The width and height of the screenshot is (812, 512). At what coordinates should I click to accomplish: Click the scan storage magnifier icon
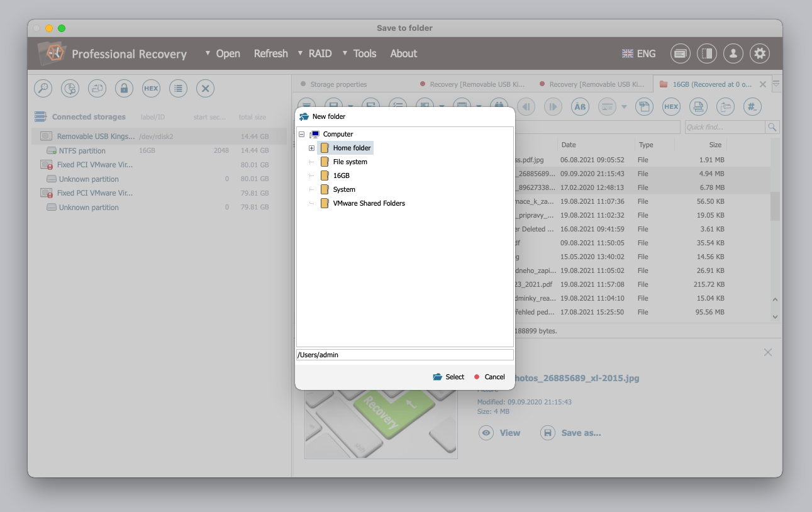point(43,89)
